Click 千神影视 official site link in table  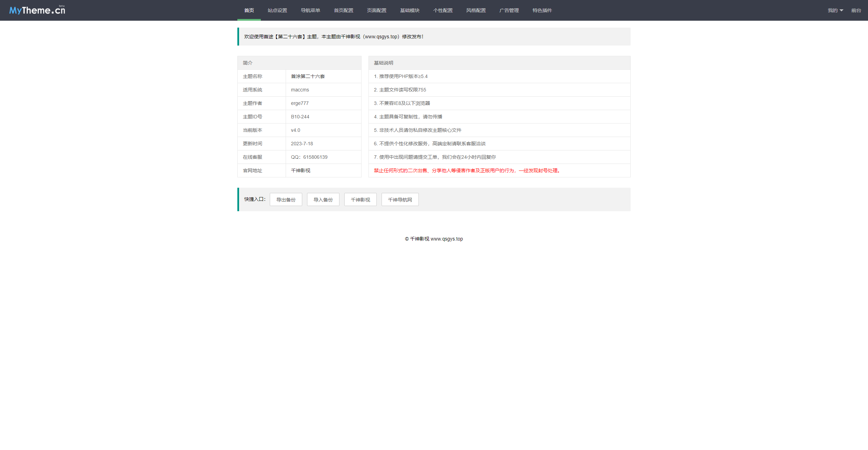pyautogui.click(x=300, y=170)
